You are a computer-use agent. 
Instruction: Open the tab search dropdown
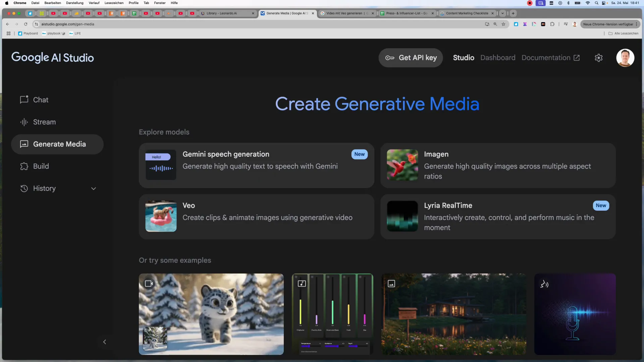pos(502,13)
